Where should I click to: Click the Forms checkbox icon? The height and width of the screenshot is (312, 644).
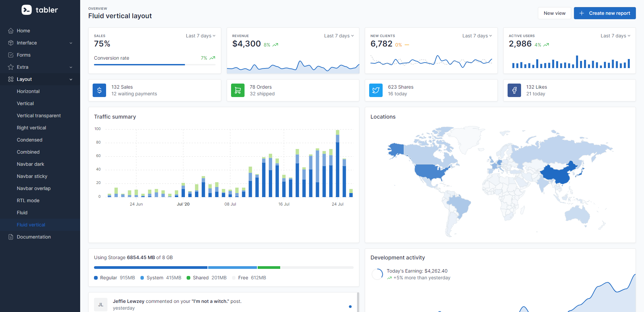[11, 55]
